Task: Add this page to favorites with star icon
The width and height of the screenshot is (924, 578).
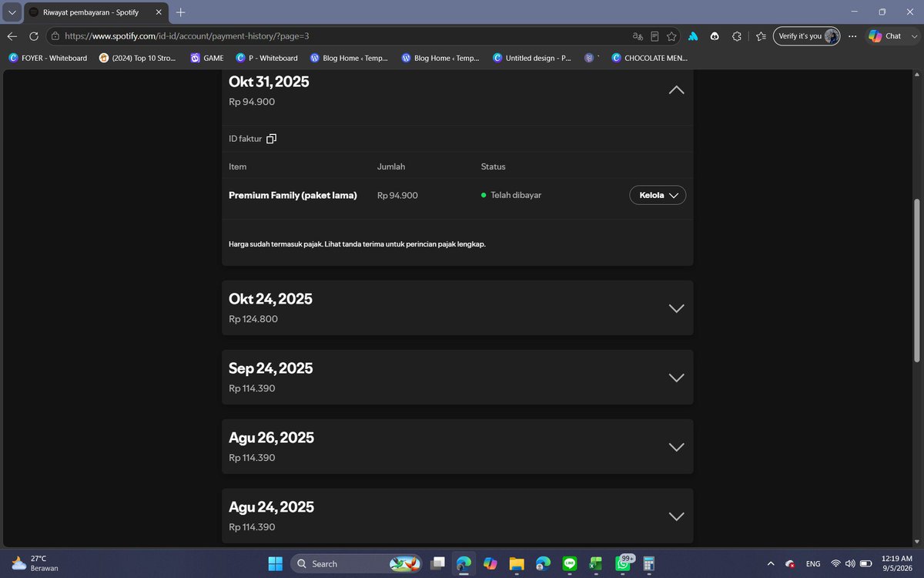Action: point(671,36)
